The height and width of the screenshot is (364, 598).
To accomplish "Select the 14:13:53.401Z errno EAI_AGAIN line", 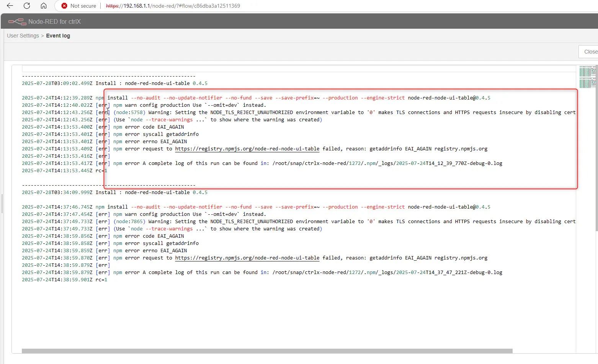I will coord(105,142).
